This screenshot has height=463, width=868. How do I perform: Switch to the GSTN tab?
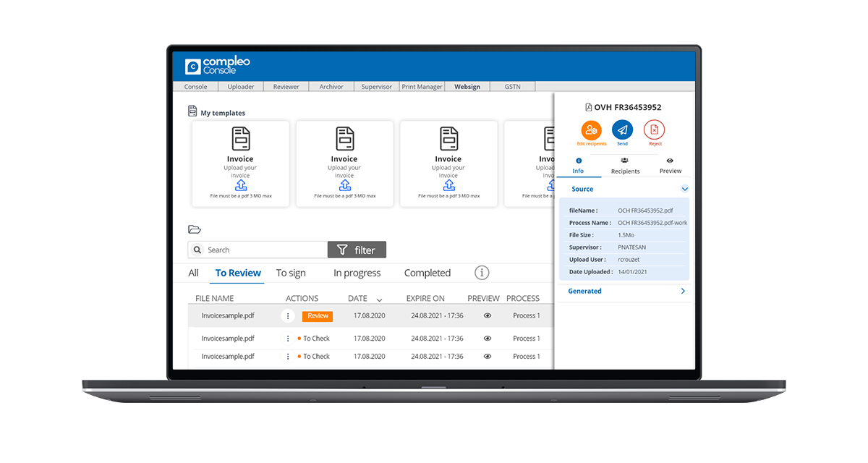pyautogui.click(x=513, y=87)
